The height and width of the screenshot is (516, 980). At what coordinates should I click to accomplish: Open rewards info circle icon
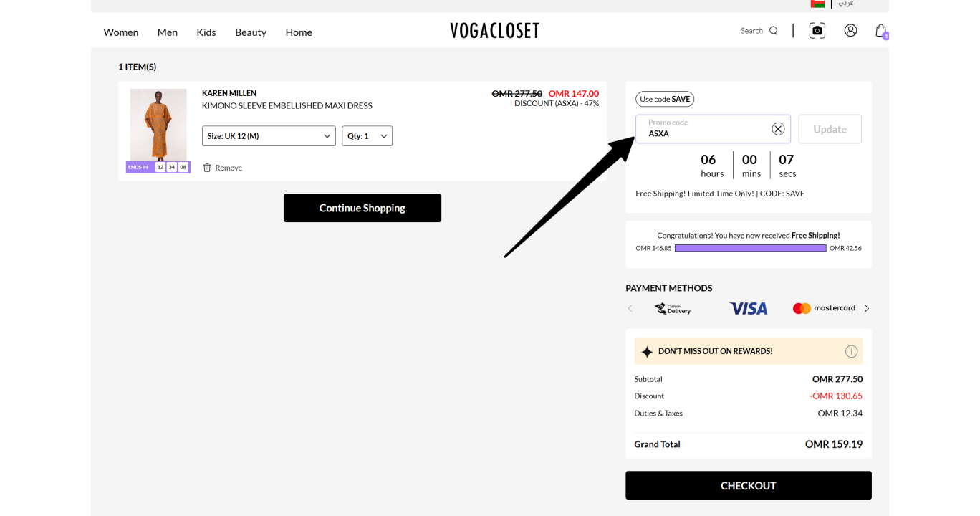(851, 351)
